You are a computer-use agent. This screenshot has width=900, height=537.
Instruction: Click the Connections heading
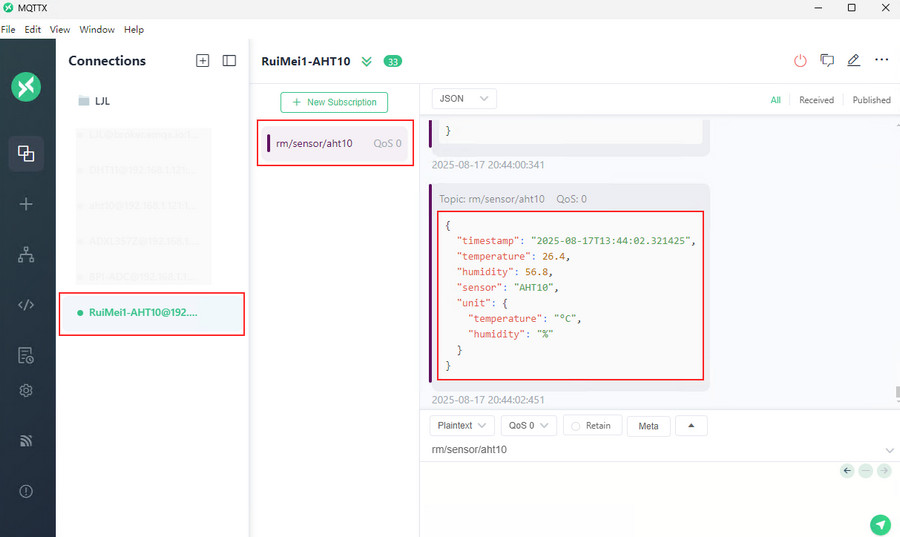click(x=107, y=61)
